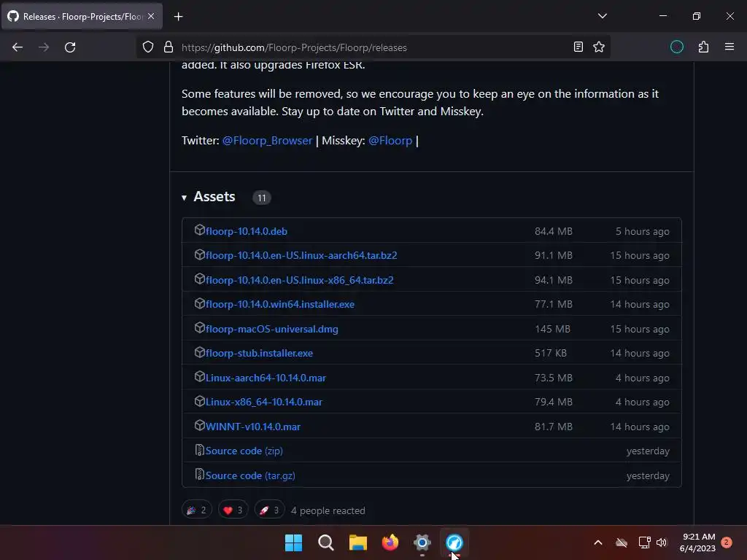The height and width of the screenshot is (560, 747).
Task: Download Linux-aarch64-10.14.0.mar
Action: click(x=266, y=378)
